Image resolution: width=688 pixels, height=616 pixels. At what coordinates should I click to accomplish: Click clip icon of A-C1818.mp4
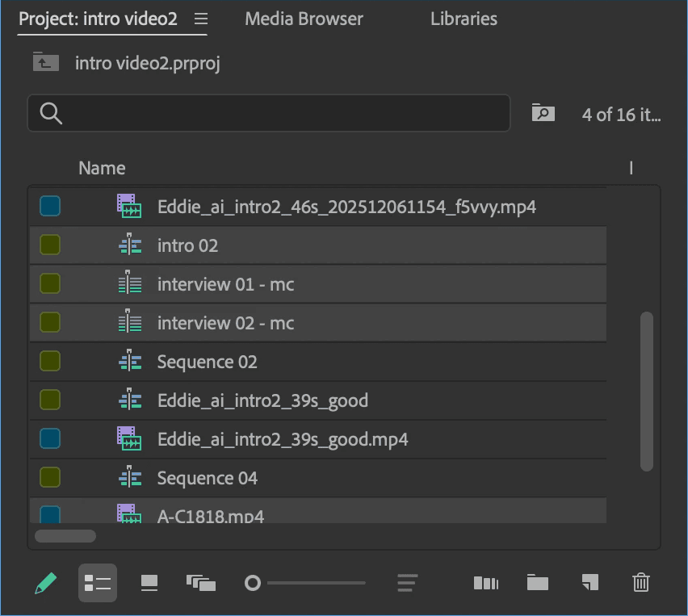point(129,513)
